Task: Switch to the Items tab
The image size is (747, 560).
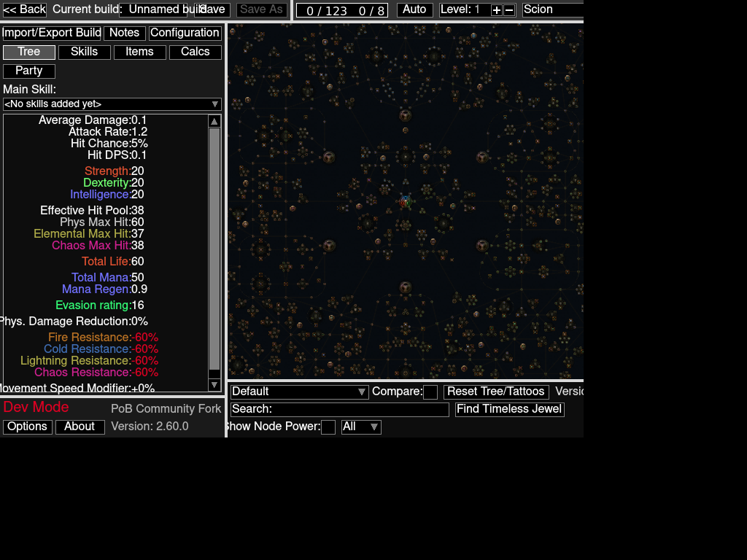Action: click(139, 52)
